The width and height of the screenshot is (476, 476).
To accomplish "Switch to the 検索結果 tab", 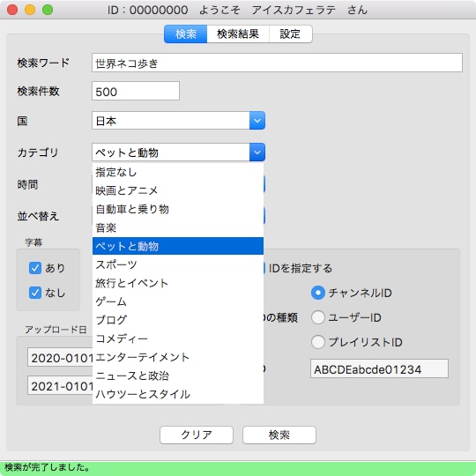I will pos(238,33).
